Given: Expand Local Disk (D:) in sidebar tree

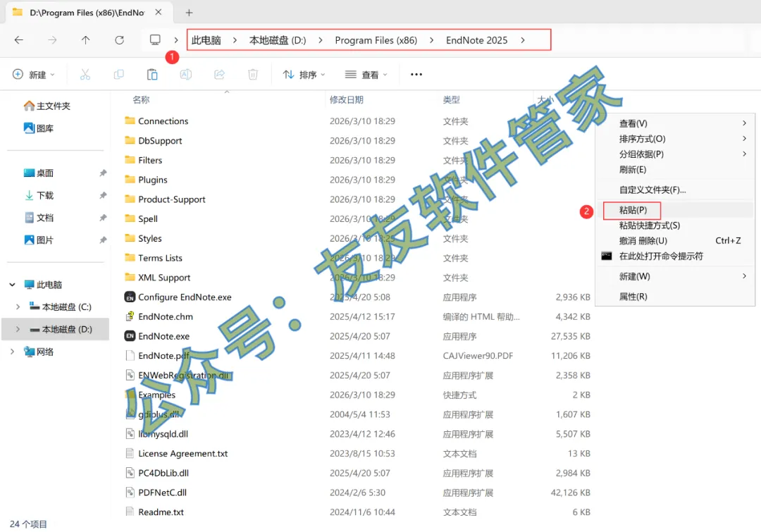Looking at the screenshot, I should coord(18,329).
